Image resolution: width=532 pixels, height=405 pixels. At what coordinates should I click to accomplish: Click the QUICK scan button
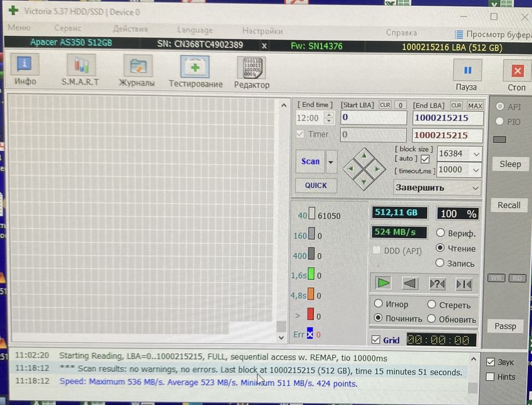pos(315,185)
